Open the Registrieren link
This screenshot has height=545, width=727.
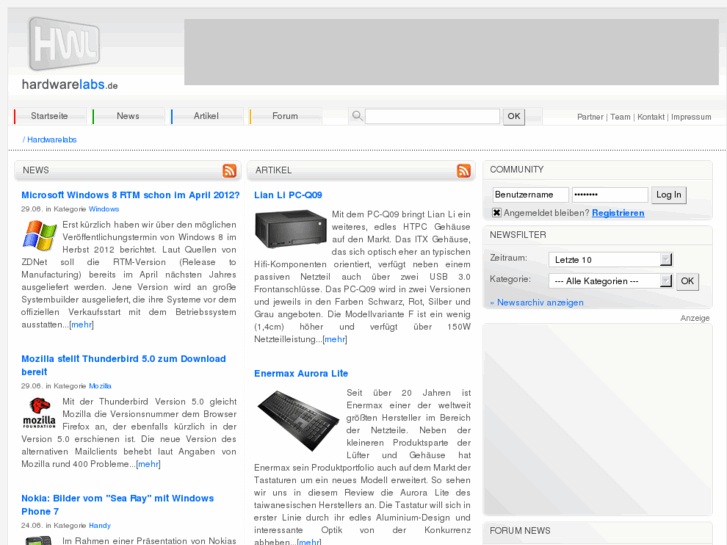tap(618, 213)
